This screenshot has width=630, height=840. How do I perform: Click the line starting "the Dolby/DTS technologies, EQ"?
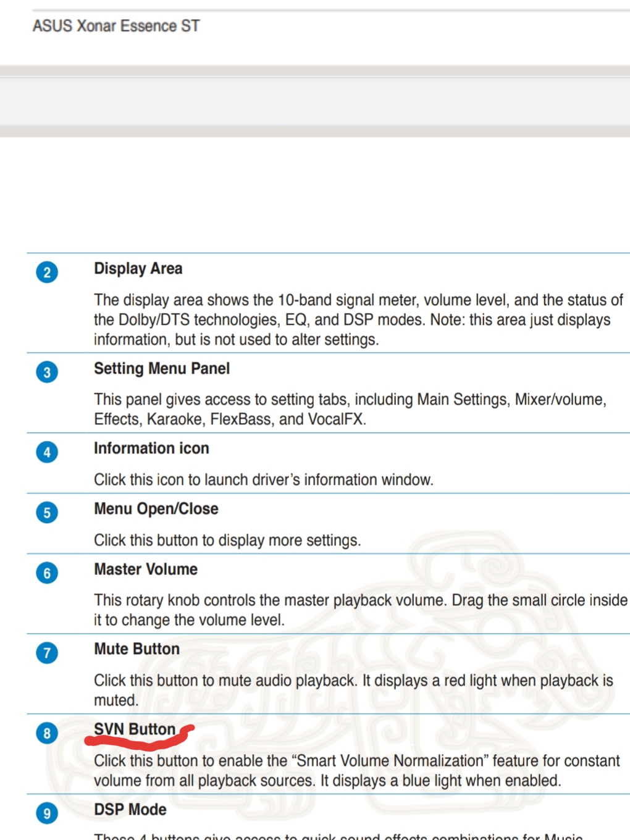[x=352, y=320]
